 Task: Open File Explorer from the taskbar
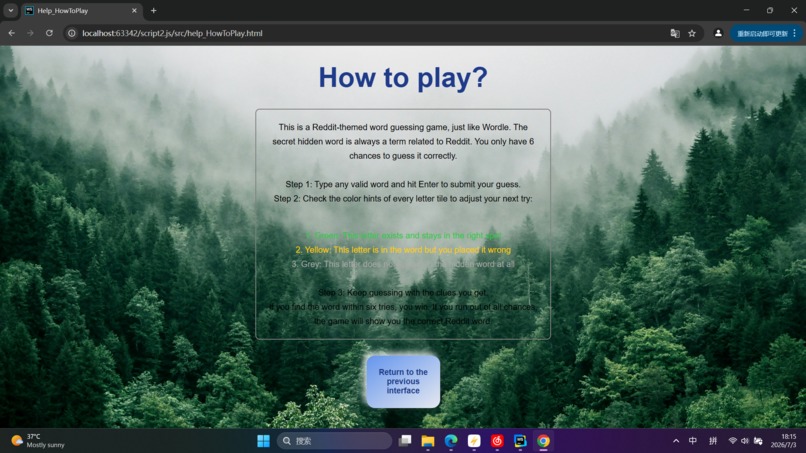(x=428, y=441)
